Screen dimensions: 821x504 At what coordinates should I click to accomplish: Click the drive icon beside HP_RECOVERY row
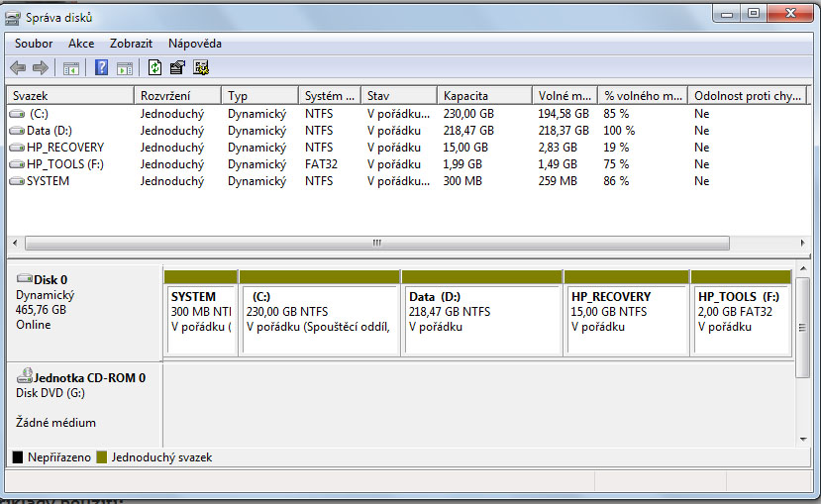coord(17,148)
